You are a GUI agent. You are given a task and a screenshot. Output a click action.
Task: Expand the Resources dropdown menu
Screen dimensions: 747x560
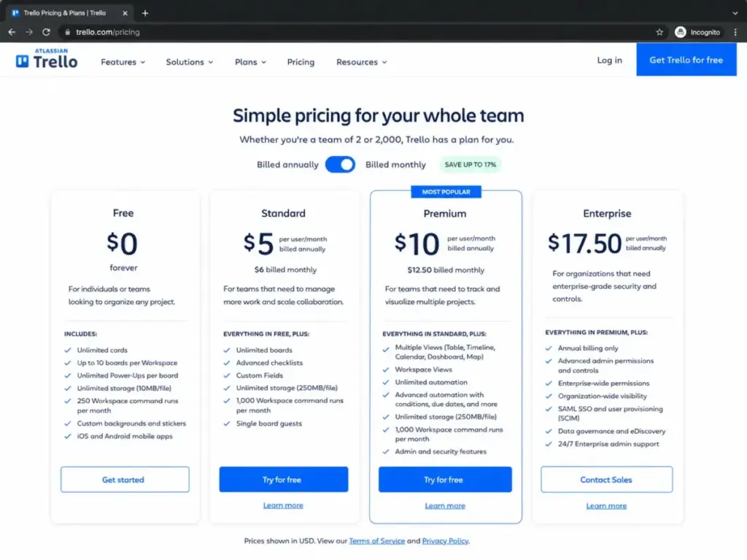coord(362,62)
